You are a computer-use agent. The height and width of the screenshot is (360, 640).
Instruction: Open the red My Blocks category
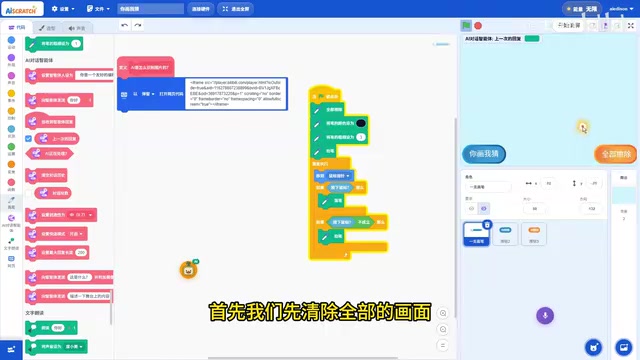tap(11, 184)
